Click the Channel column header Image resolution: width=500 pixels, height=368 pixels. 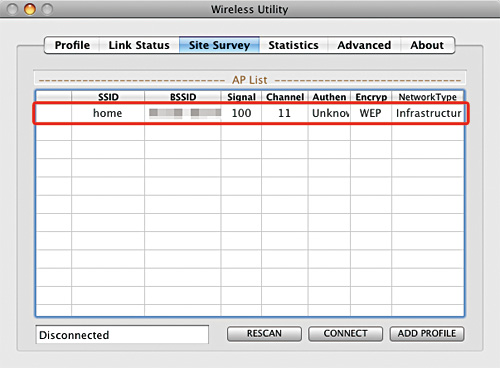click(285, 97)
